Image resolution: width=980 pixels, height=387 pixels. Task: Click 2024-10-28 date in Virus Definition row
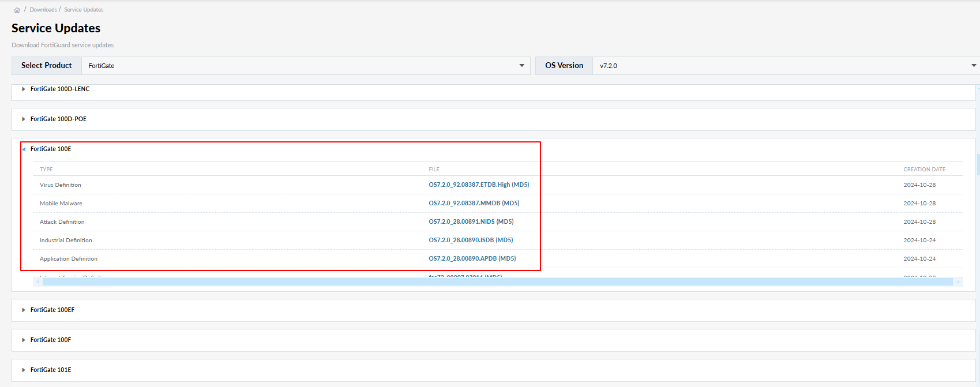coord(919,185)
